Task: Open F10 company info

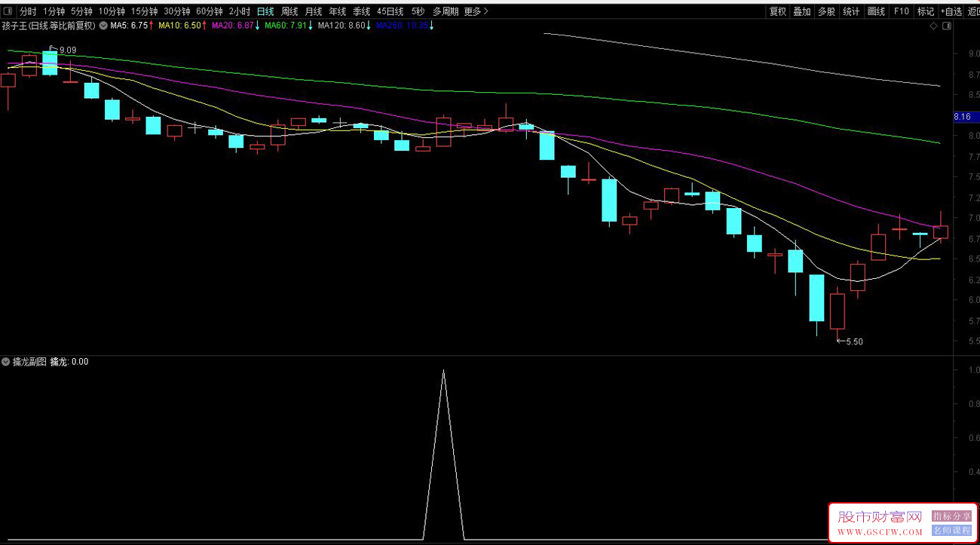Action: [x=901, y=11]
